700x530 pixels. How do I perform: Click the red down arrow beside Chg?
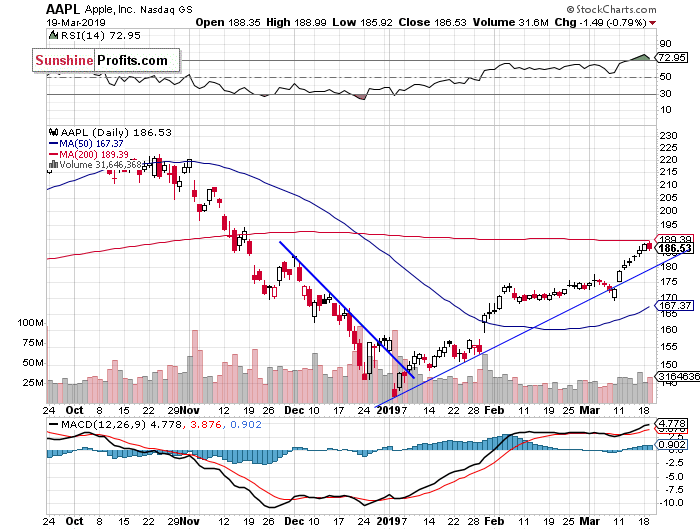pos(652,23)
